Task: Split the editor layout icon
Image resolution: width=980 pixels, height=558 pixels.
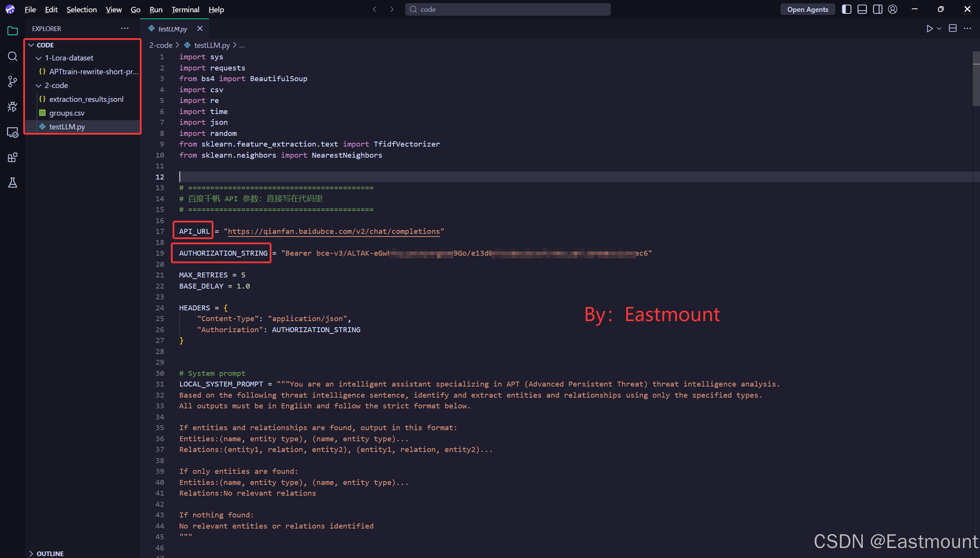Action: (x=953, y=28)
